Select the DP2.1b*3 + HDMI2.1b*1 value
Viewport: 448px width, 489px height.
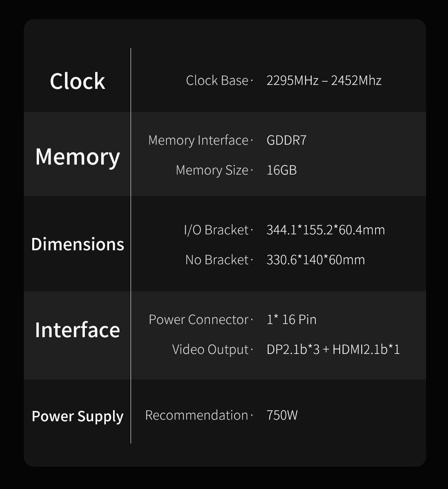(x=333, y=350)
